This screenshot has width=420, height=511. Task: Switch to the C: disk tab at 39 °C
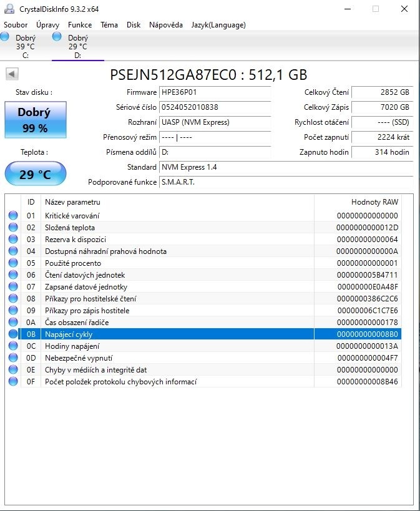26,46
